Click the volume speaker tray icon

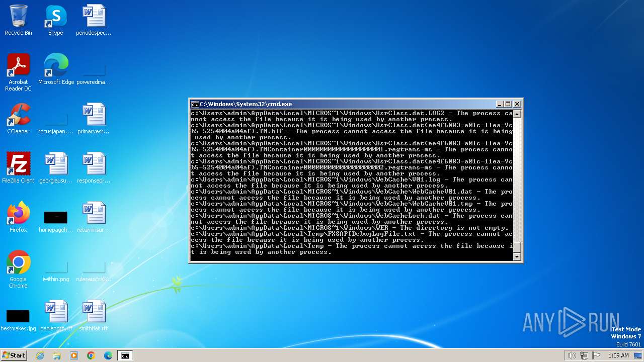[572, 355]
